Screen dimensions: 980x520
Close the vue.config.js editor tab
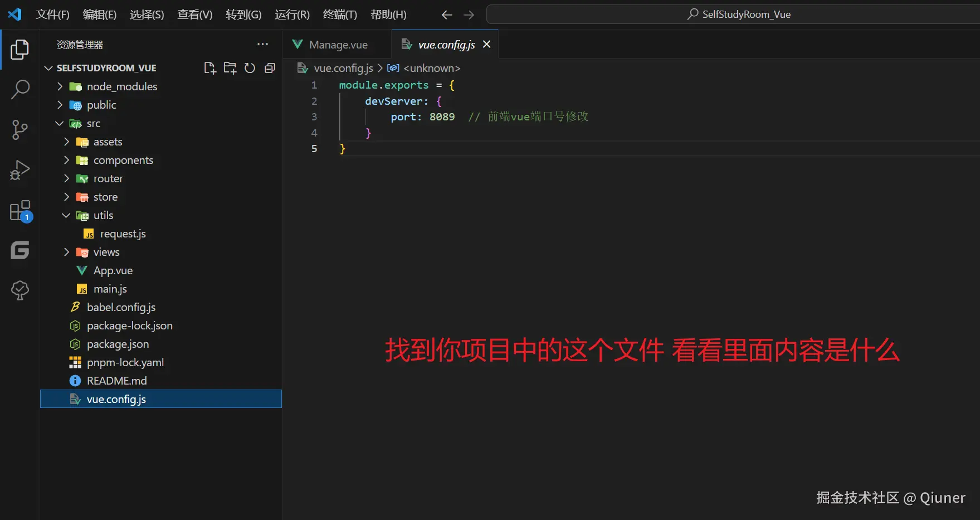point(486,44)
